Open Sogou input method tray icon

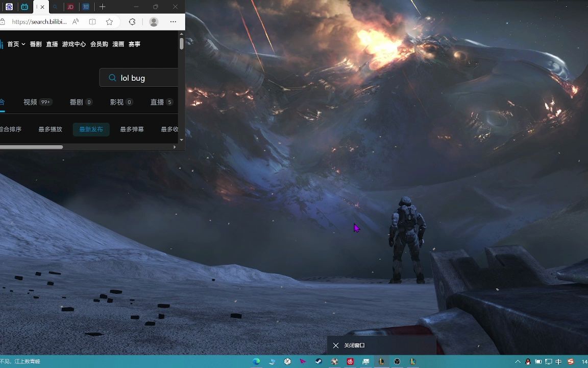coord(571,362)
